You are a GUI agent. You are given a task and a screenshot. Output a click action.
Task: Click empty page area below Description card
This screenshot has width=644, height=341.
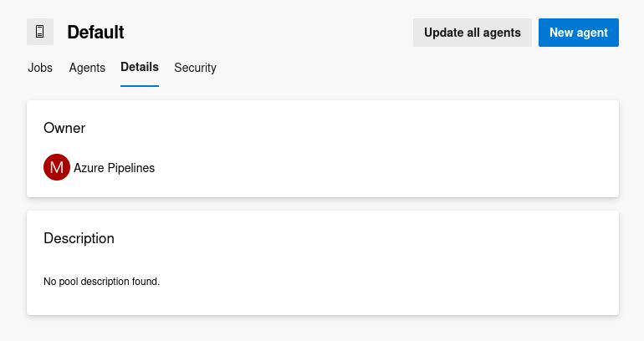point(323,328)
